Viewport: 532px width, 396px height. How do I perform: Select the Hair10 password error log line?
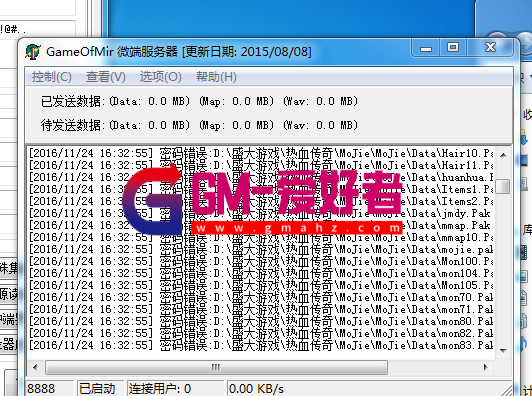tap(261, 153)
